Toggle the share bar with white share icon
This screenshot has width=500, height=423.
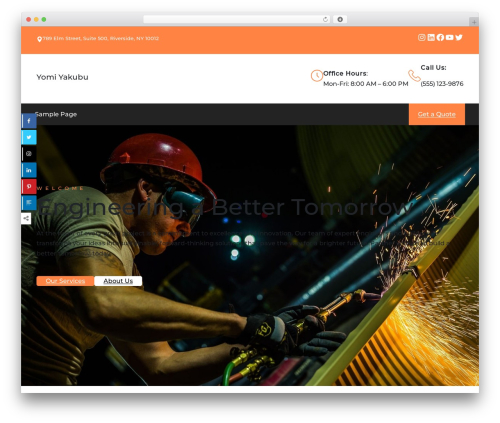(26, 219)
